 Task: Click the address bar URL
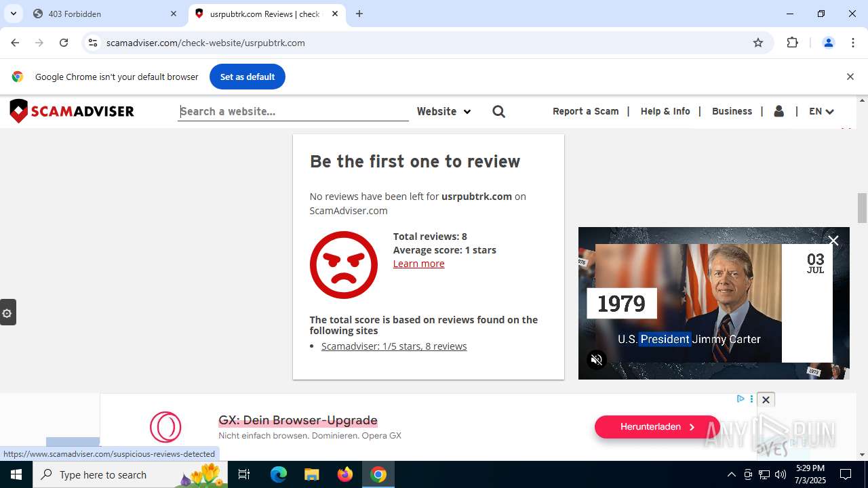pos(205,43)
